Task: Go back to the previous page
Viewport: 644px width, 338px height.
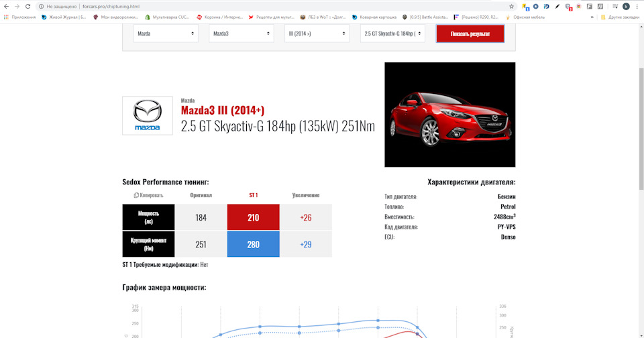Action: (6, 6)
